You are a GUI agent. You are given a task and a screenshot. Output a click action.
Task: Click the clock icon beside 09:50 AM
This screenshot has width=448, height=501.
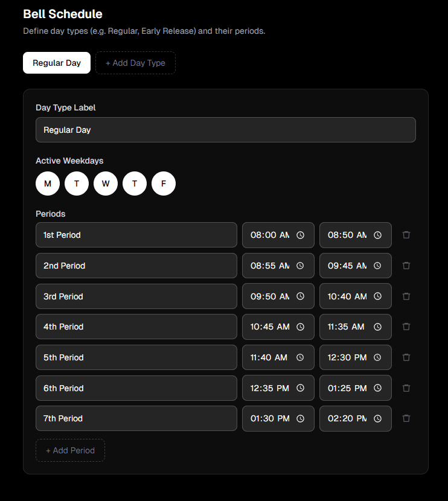(x=300, y=296)
